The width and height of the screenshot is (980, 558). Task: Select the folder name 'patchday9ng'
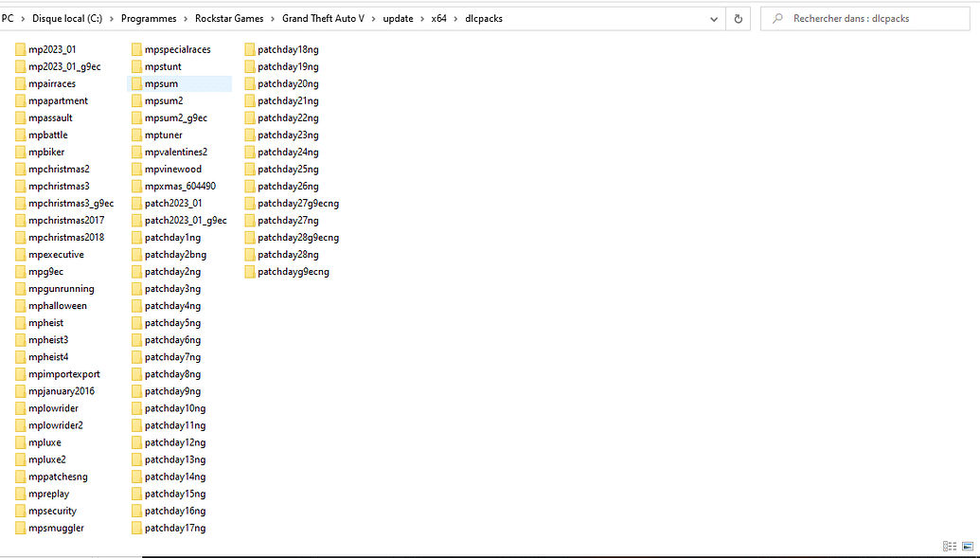click(x=172, y=391)
